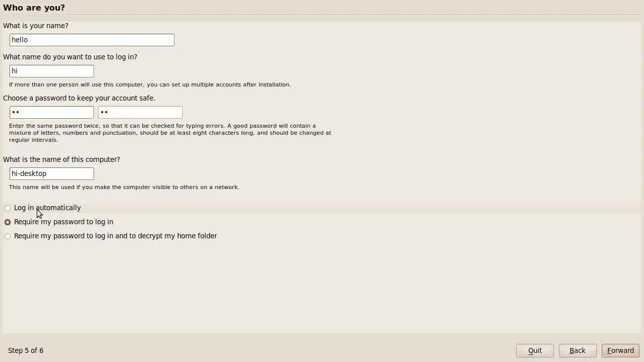Click the name field containing "hello"
Screen dimensions: 644x362
92,40
